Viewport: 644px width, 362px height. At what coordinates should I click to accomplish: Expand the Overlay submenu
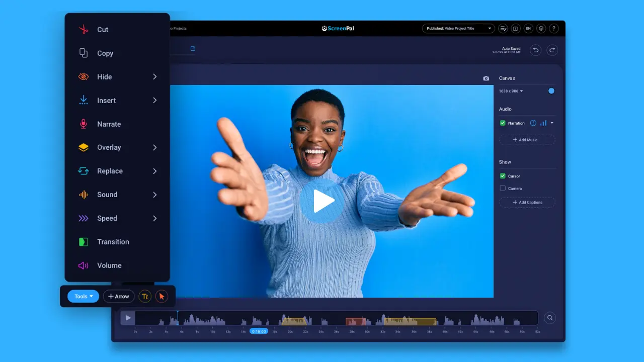pyautogui.click(x=109, y=147)
